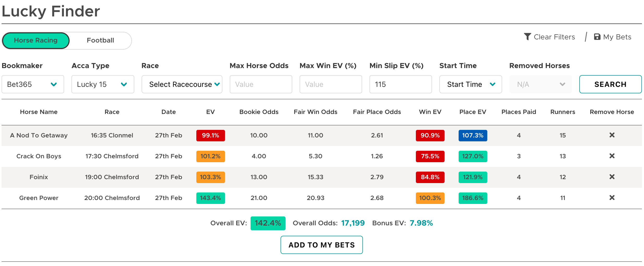Viewport: 644px width, 266px height.
Task: Click the 84.8% Win EV badge
Action: [x=430, y=177]
